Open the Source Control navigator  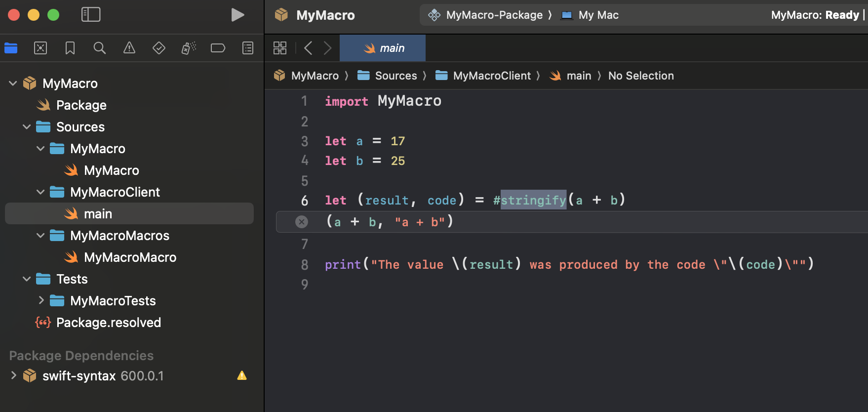(40, 48)
